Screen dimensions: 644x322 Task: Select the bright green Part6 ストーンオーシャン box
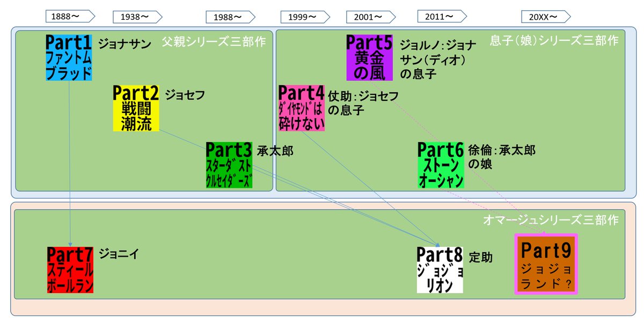[x=441, y=165]
